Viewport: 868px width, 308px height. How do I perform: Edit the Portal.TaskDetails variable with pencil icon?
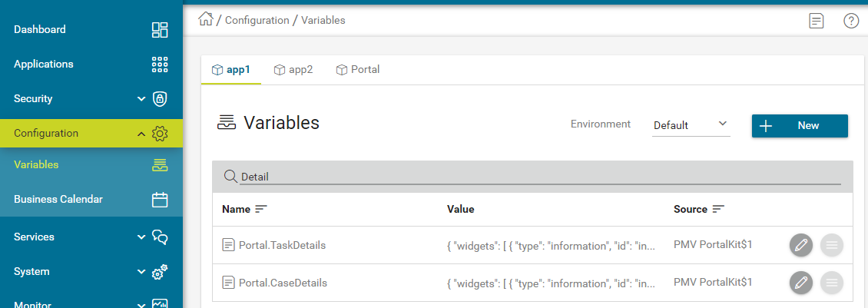pyautogui.click(x=800, y=245)
